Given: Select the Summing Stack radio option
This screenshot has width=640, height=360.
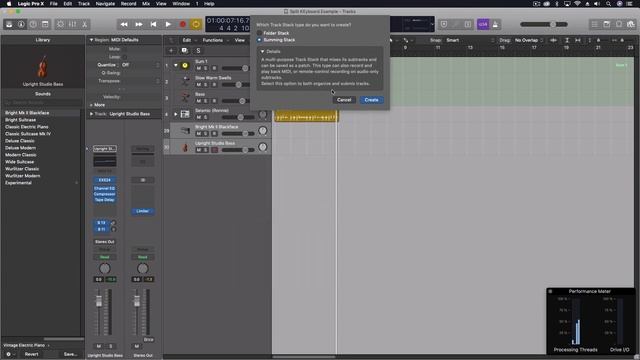Looking at the screenshot, I should pyautogui.click(x=259, y=40).
